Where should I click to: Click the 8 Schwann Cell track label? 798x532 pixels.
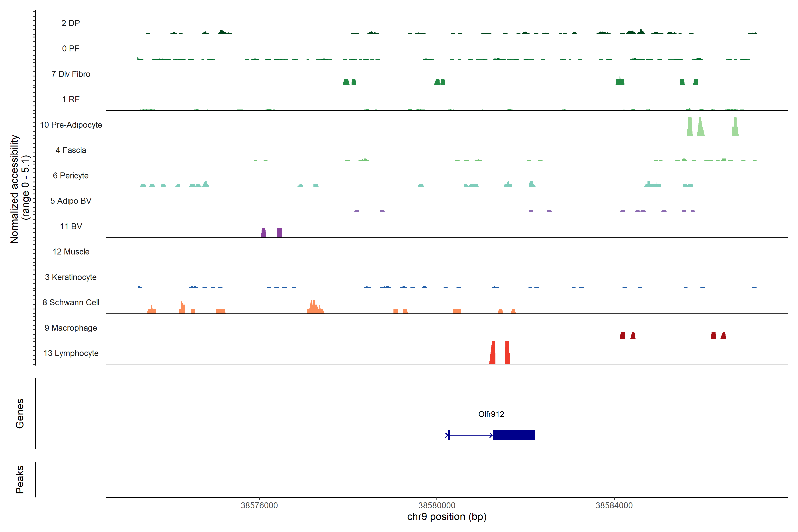click(x=71, y=302)
